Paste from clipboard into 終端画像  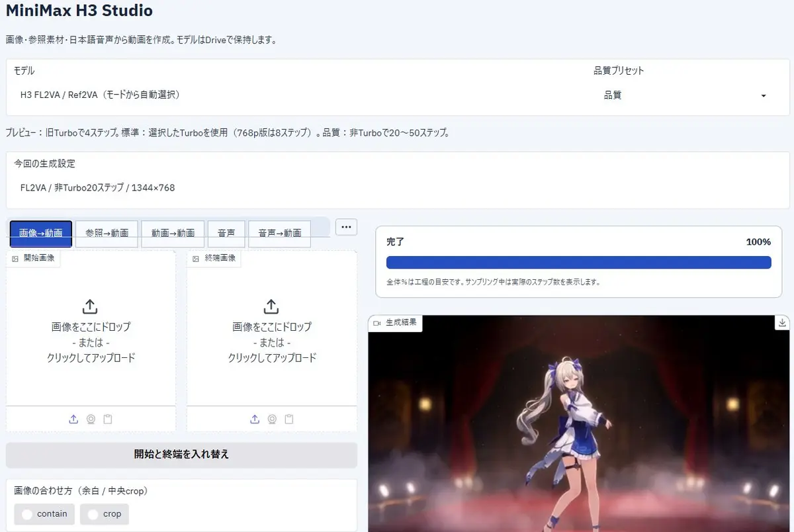pos(289,419)
